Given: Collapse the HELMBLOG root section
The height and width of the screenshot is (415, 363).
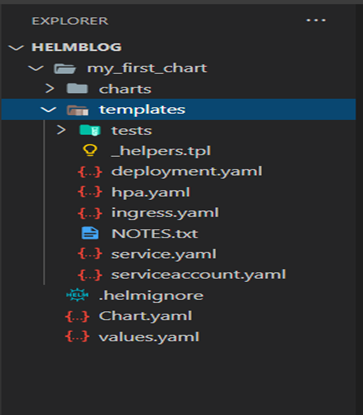Looking at the screenshot, I should [x=16, y=48].
